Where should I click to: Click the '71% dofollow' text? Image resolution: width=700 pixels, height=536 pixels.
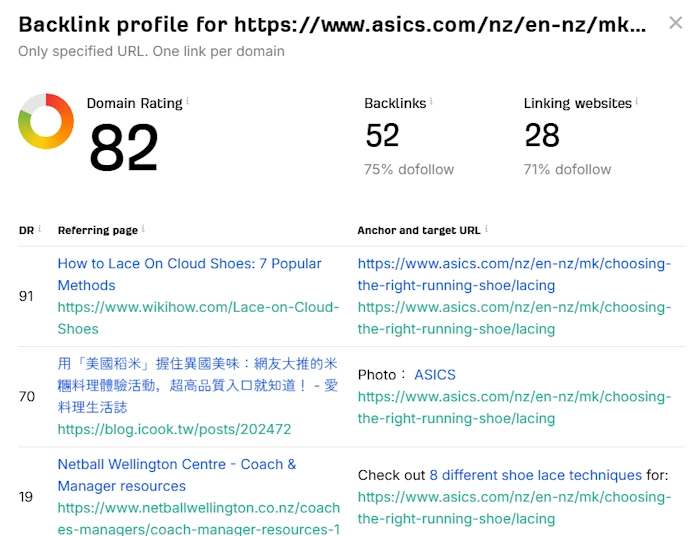[567, 169]
